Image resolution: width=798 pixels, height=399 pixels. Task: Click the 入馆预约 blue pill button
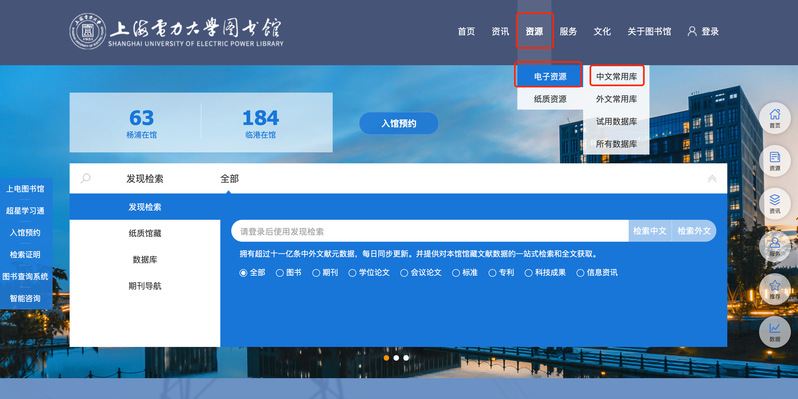coord(398,123)
